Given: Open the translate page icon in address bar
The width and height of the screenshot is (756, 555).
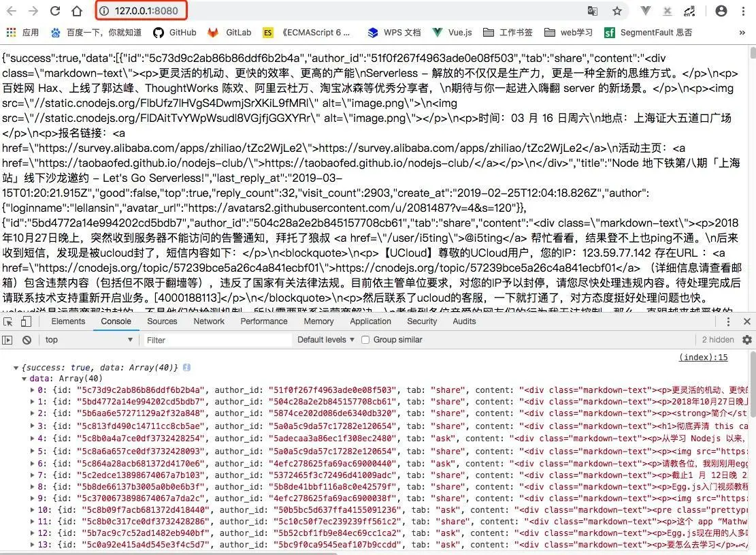Looking at the screenshot, I should (x=593, y=11).
